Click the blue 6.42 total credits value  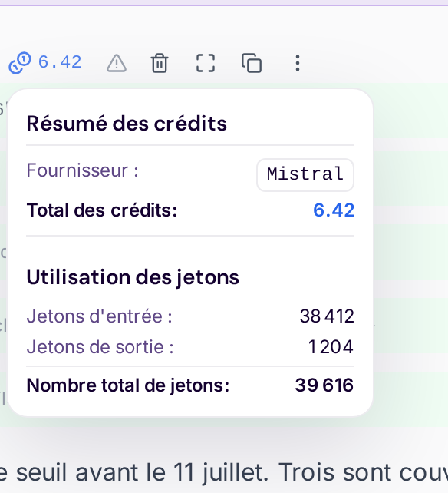click(334, 210)
